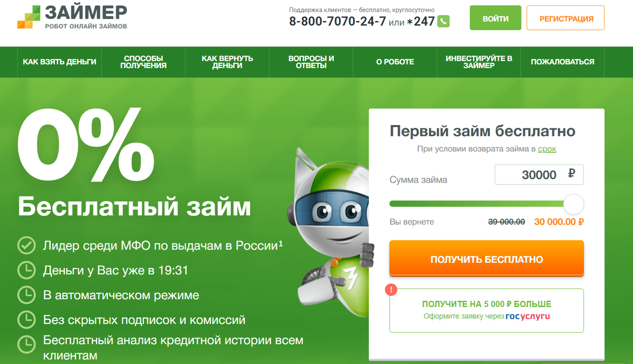Click the loan amount slider handle
This screenshot has width=633, height=364.
[x=573, y=204]
